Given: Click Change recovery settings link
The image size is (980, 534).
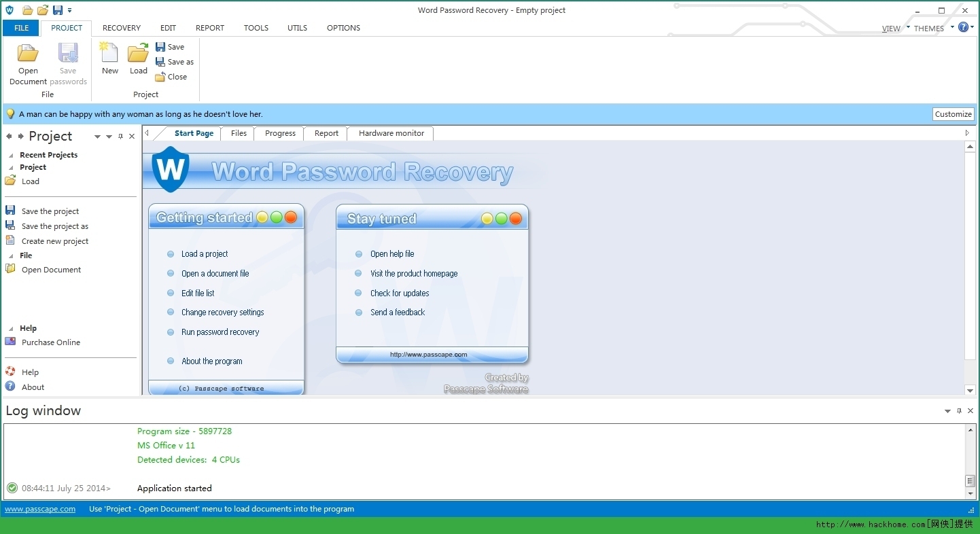Looking at the screenshot, I should 222,313.
